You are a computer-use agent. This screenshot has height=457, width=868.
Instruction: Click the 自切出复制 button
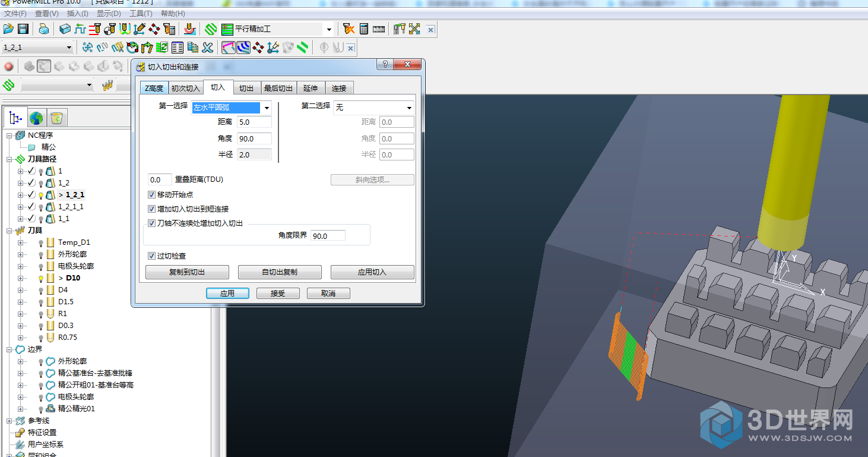click(280, 272)
